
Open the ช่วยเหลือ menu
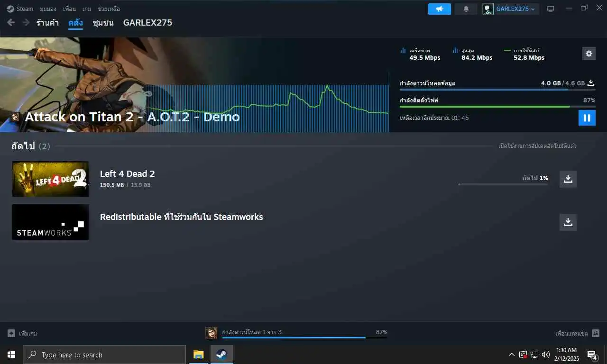coord(109,9)
